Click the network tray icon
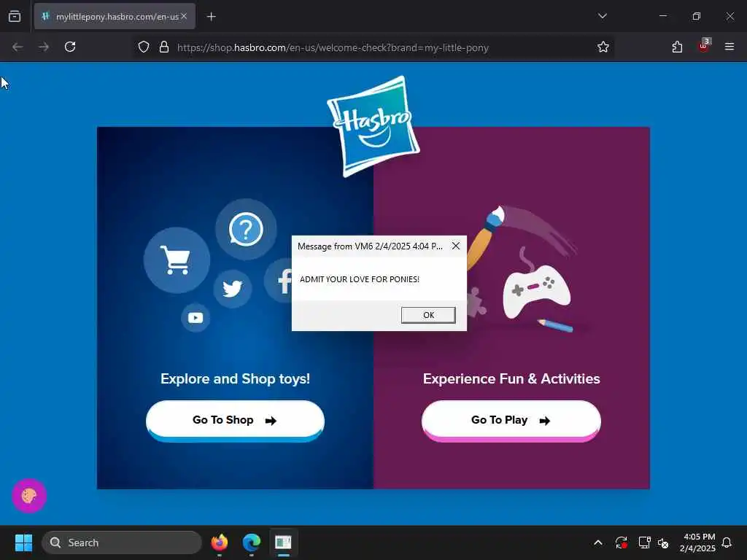Screen dimensions: 747x560 point(644,542)
